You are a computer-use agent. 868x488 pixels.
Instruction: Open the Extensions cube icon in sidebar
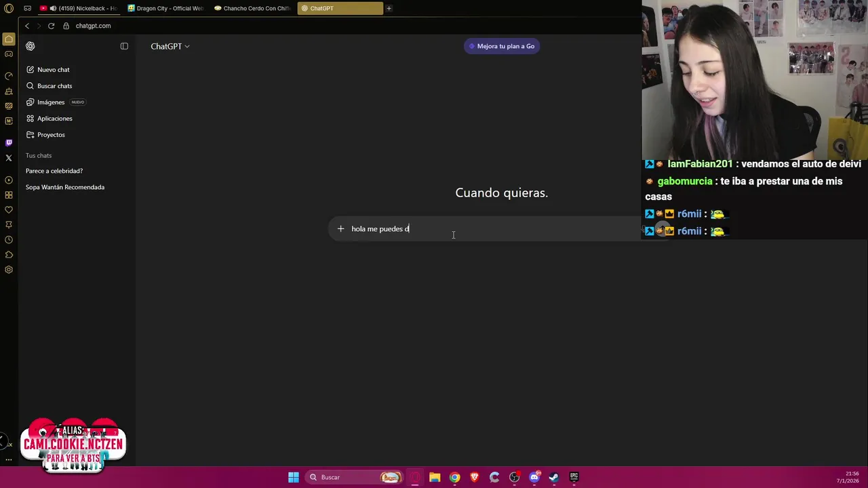9,255
